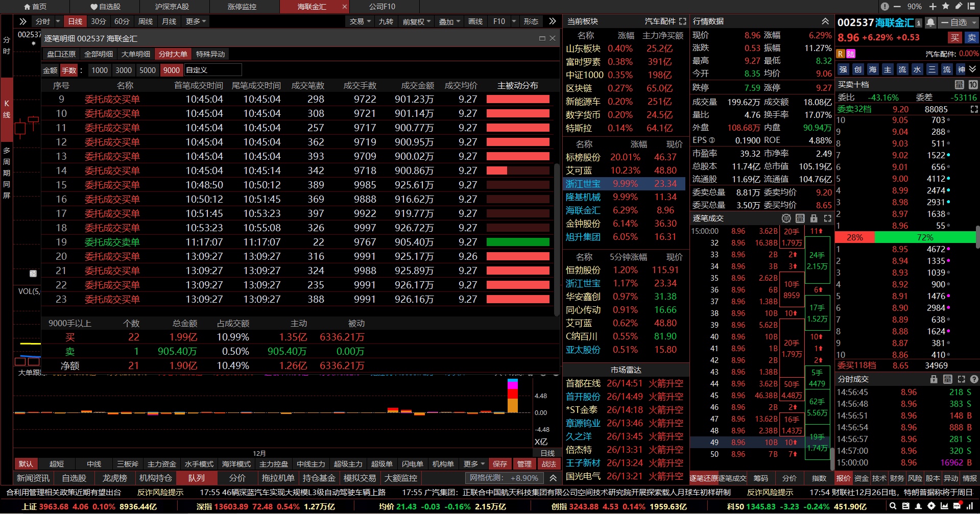Click the scrollbar of the 逐笔明细 table
The width and height of the screenshot is (980, 514).
click(x=556, y=239)
